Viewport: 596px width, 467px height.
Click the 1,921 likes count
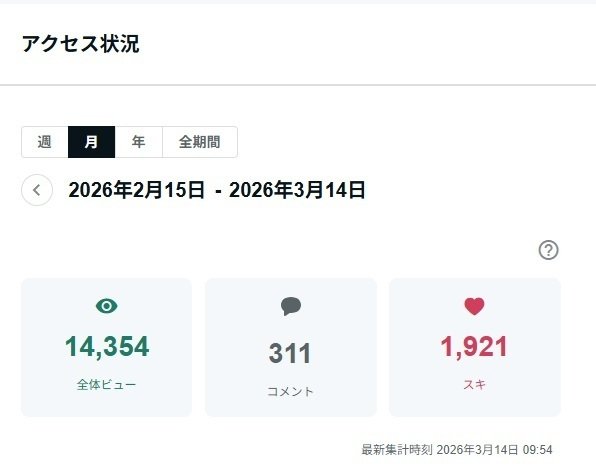pyautogui.click(x=474, y=347)
